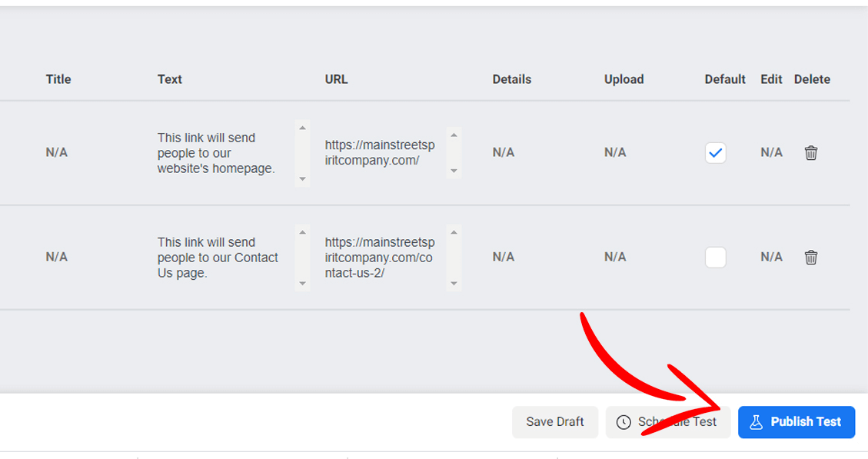Screen dimensions: 868x459
Task: Click the Upload column header
Action: (x=624, y=79)
